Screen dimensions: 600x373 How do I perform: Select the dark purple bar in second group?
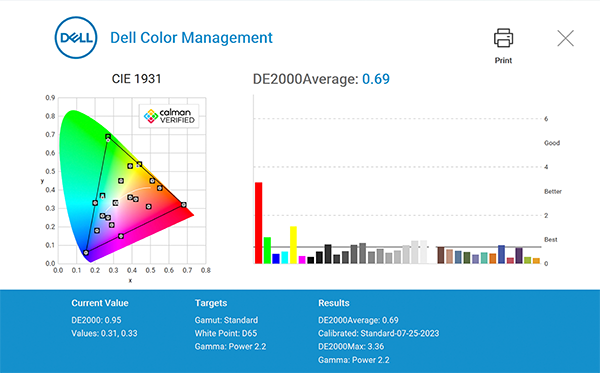(519, 256)
